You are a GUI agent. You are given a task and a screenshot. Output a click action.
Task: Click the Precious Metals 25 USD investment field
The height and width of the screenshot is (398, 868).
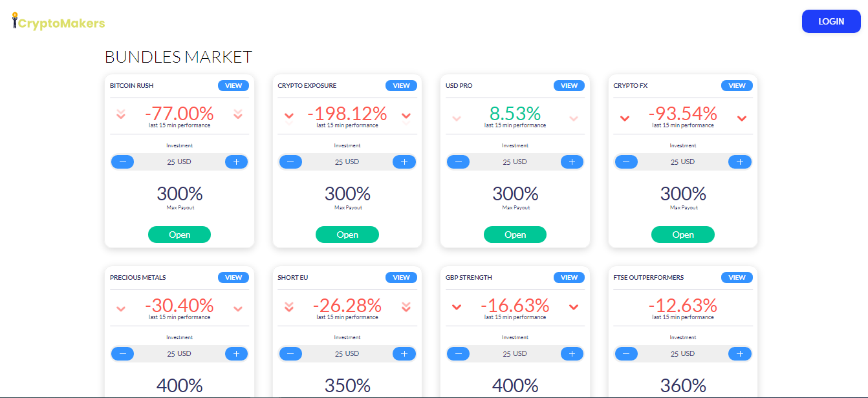click(179, 353)
